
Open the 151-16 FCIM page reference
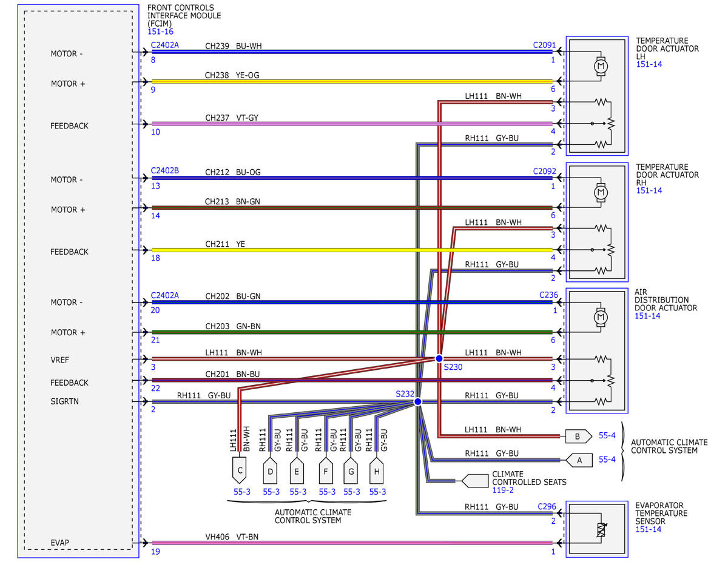(159, 32)
